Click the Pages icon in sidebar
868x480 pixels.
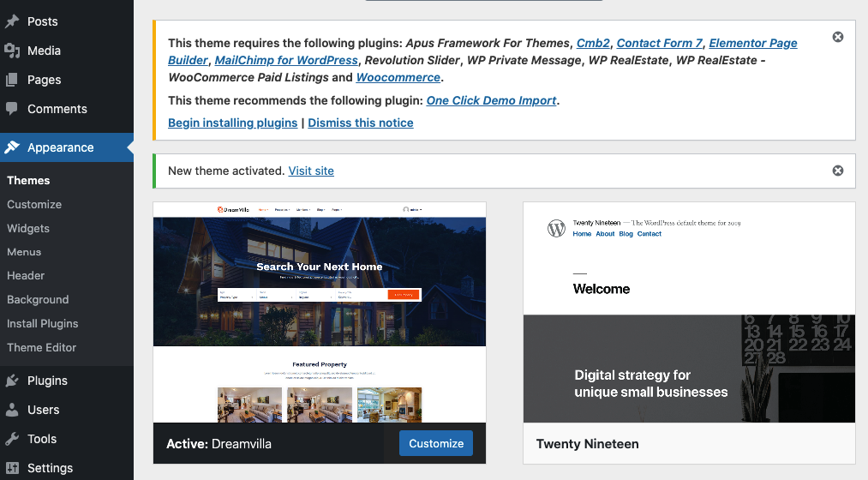click(12, 80)
